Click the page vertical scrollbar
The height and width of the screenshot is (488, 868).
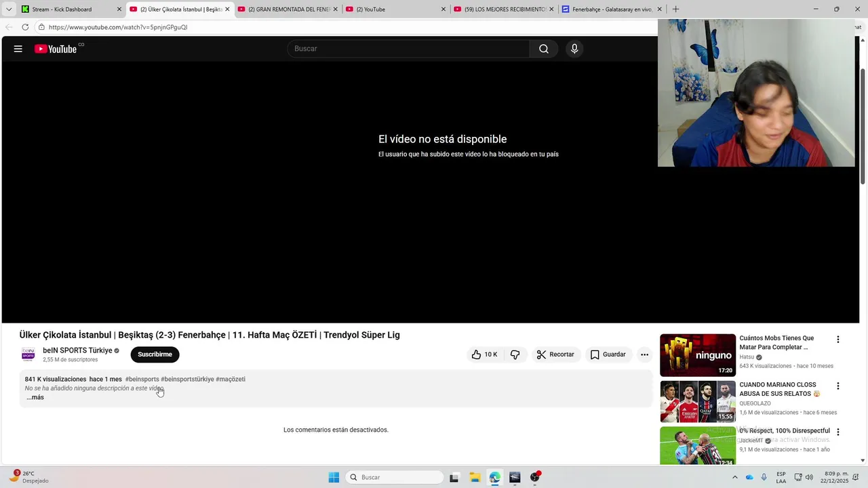863,125
